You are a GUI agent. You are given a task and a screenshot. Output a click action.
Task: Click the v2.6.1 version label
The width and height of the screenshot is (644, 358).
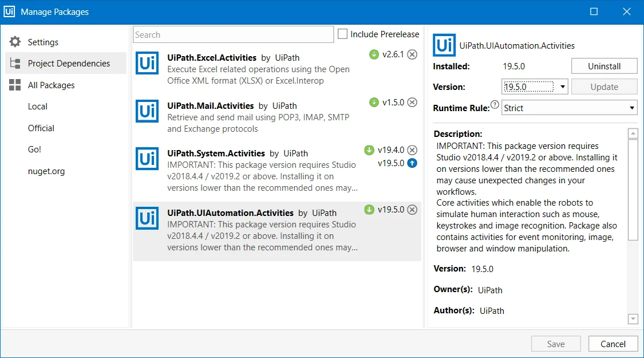point(393,54)
